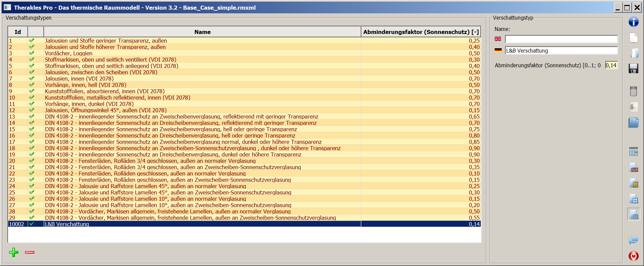Viewport: 644px width, 266px height.
Task: Select 'Jalousien und Stoffe geringer Transparenz, außen'
Action: (x=244, y=41)
